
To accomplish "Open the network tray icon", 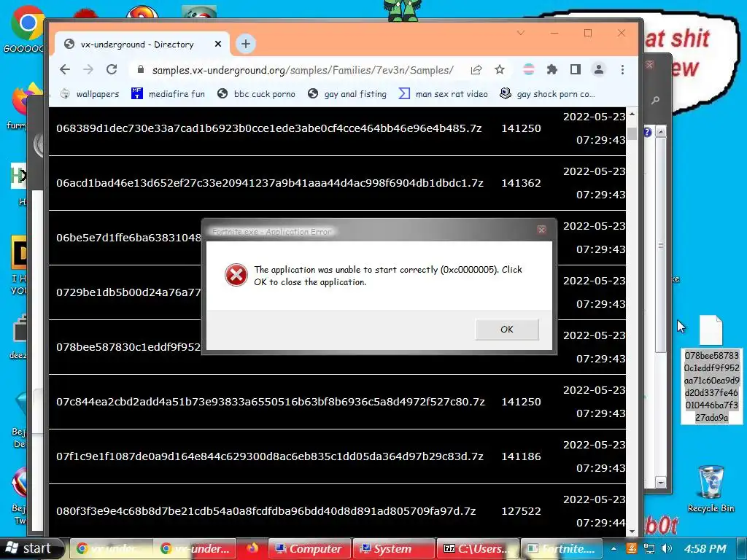I will point(649,548).
